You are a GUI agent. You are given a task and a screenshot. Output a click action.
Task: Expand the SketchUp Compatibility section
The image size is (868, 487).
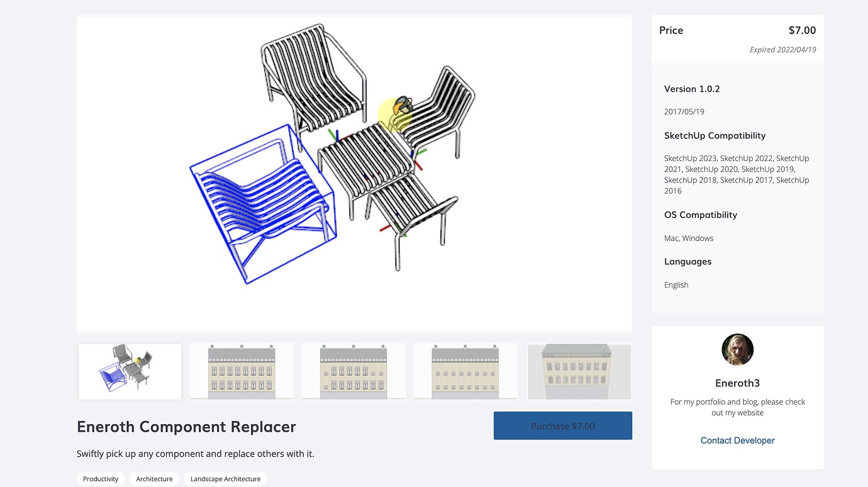click(715, 135)
